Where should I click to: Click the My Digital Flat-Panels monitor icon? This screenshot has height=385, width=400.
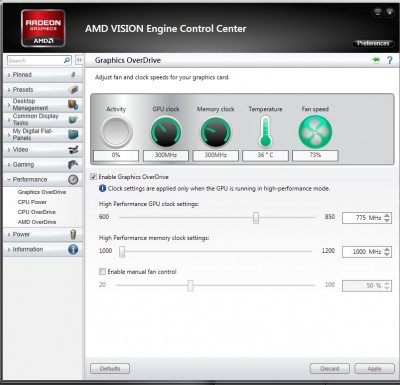click(73, 134)
